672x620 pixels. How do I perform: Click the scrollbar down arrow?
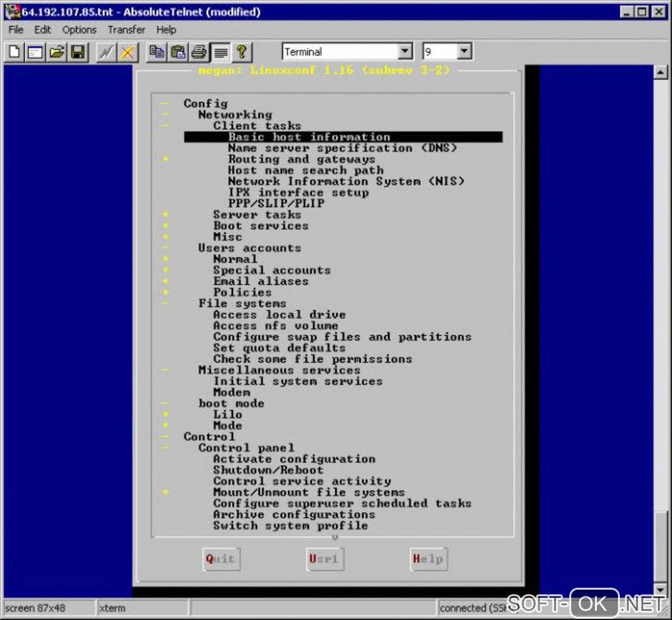660,590
